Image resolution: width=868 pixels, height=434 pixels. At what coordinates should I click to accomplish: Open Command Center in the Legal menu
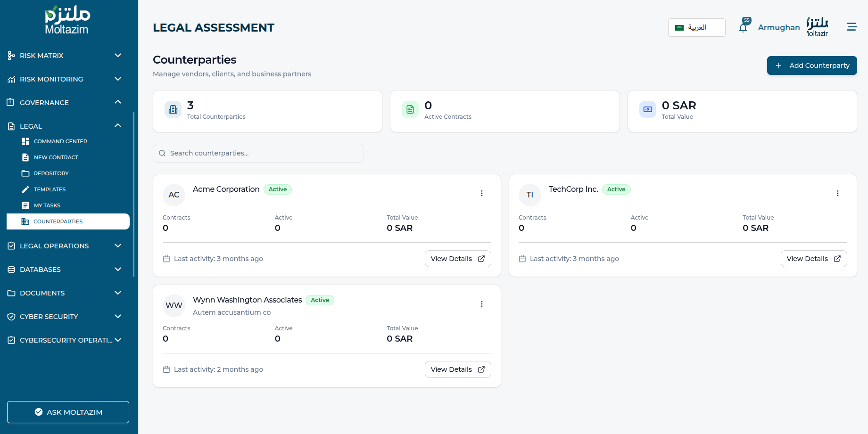pos(60,141)
